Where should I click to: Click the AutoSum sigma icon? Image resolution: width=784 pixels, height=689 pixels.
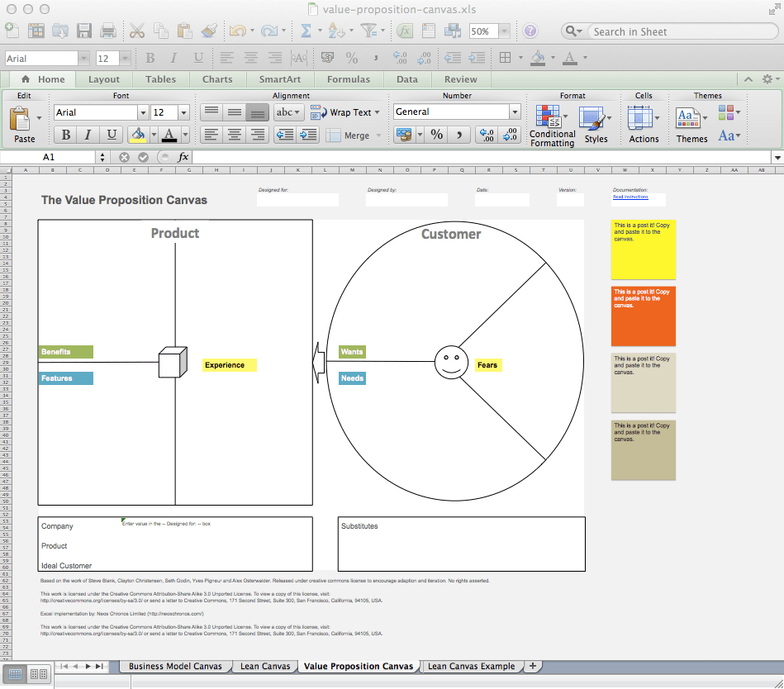point(306,31)
